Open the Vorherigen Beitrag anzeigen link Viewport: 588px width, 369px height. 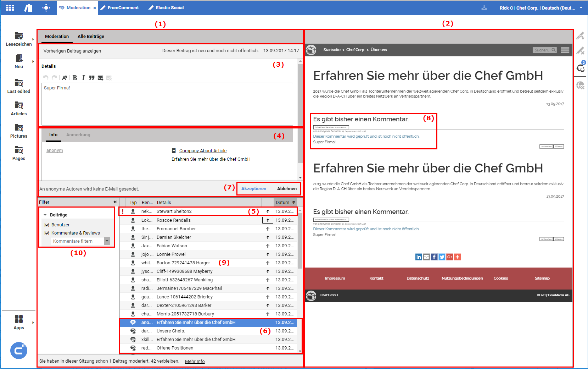click(x=72, y=51)
